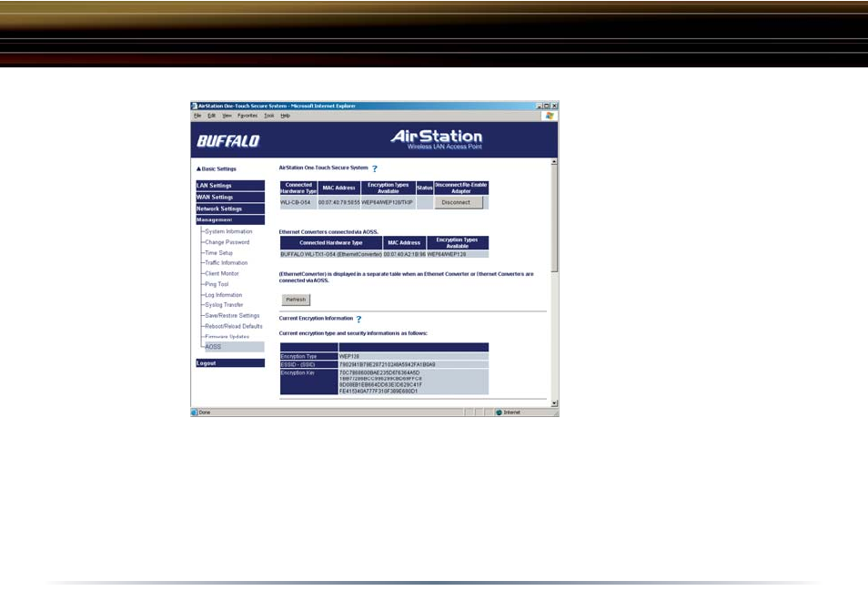Click the Windows flag logo in IE toolbar
Screen dimensions: 868x601
[x=550, y=116]
